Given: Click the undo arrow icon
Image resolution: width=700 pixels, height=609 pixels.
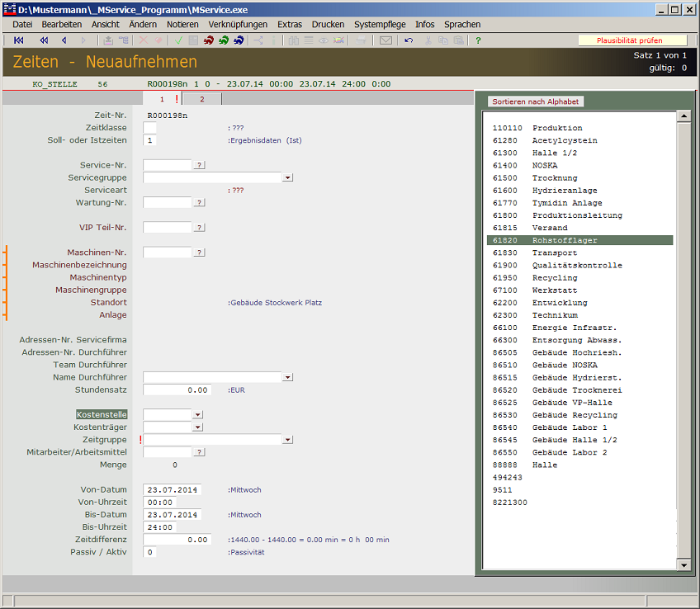Looking at the screenshot, I should (x=409, y=40).
